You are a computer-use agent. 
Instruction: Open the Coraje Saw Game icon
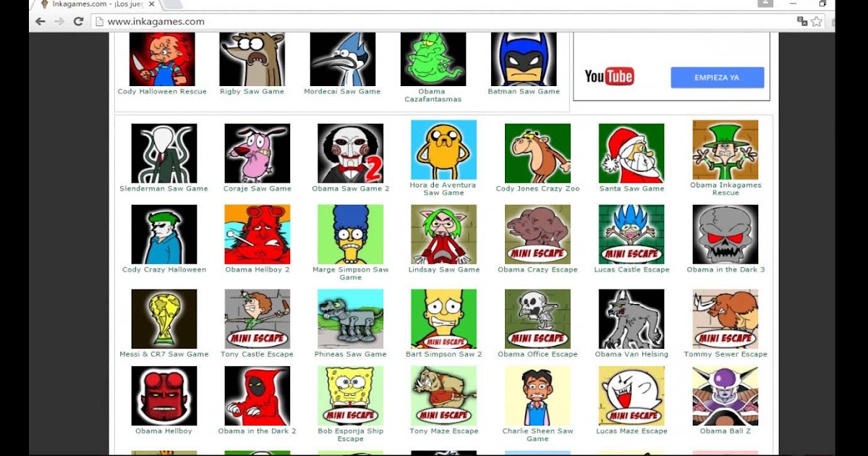pos(257,153)
